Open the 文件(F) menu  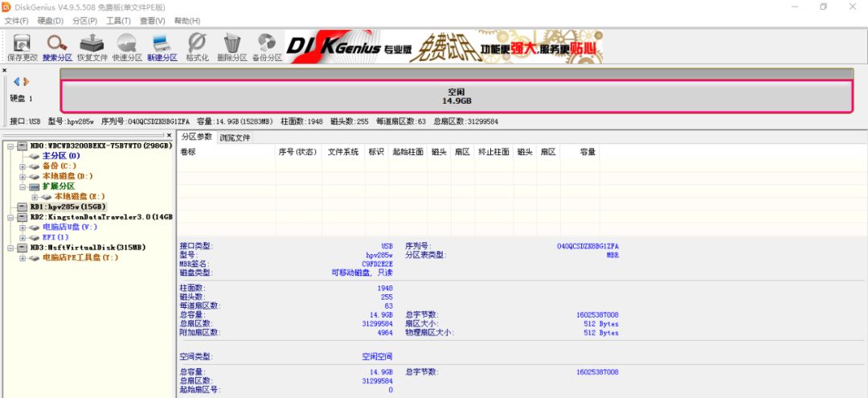coord(17,20)
